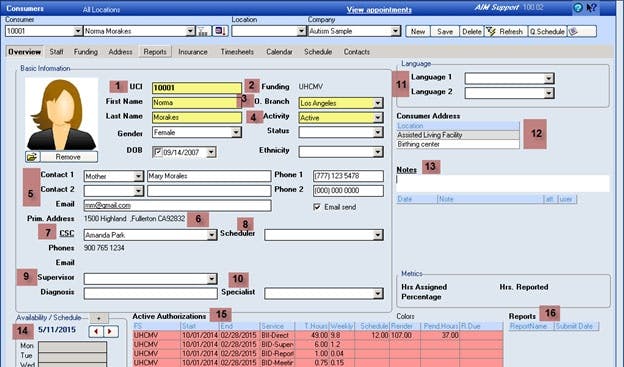Expand the Company dropdown Autism Sample
The height and width of the screenshot is (367, 624).
tap(395, 31)
